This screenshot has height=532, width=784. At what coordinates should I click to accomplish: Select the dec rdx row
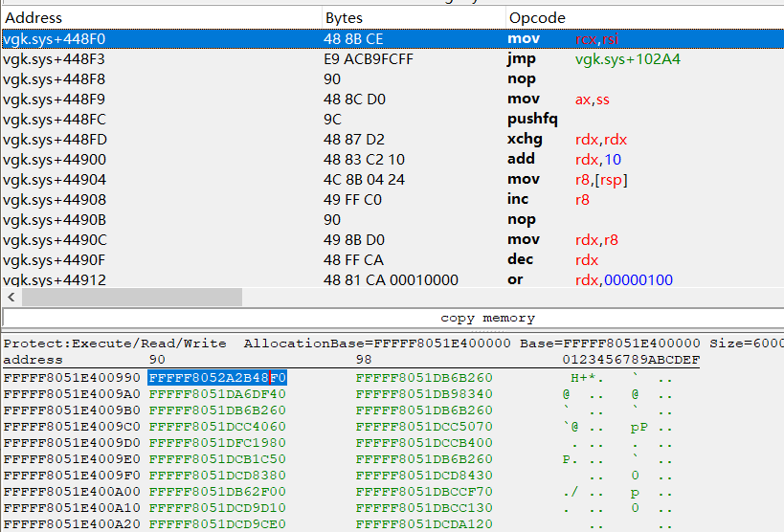coord(392,260)
